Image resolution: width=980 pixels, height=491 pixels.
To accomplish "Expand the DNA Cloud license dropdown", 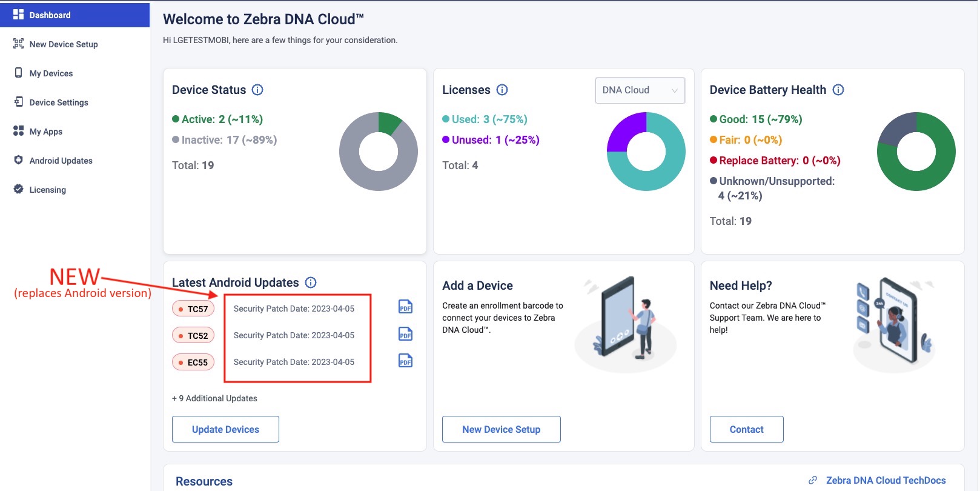I will tap(640, 90).
